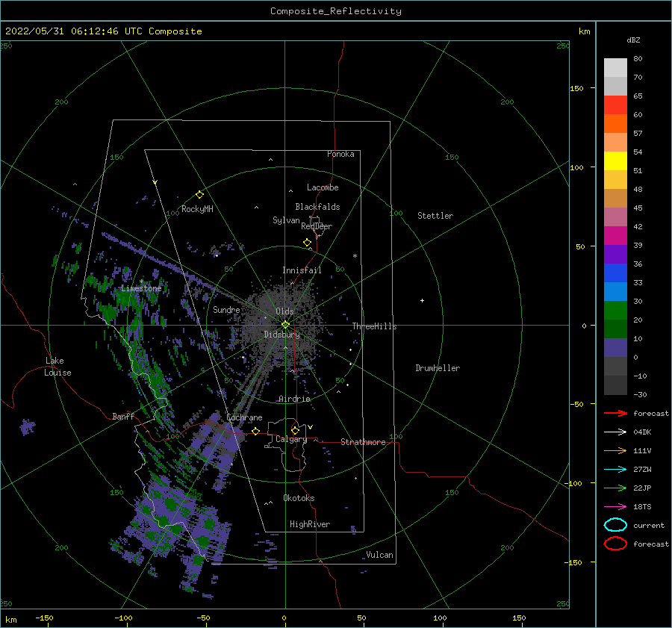Click the Ponoka city label
672x628 pixels.
click(340, 154)
